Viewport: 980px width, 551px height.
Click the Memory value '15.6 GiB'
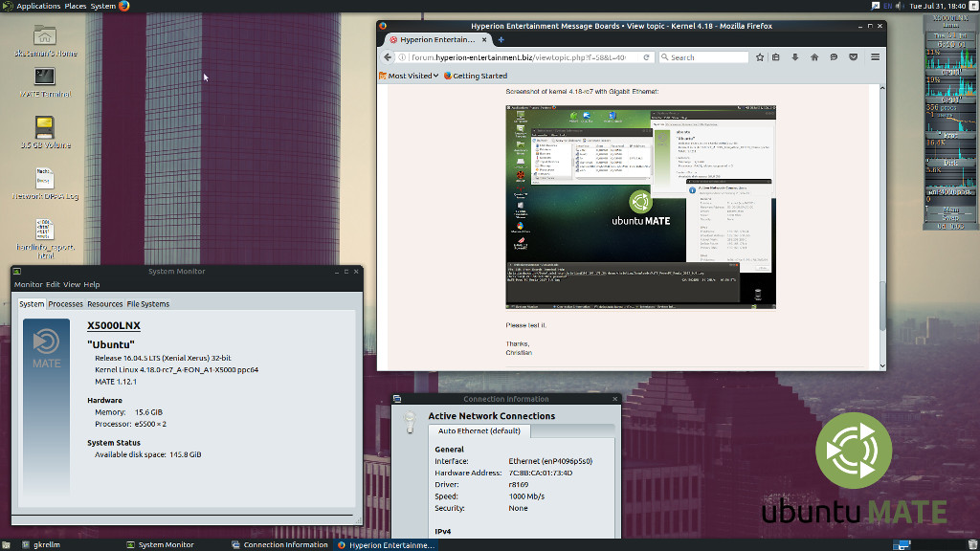click(x=148, y=411)
